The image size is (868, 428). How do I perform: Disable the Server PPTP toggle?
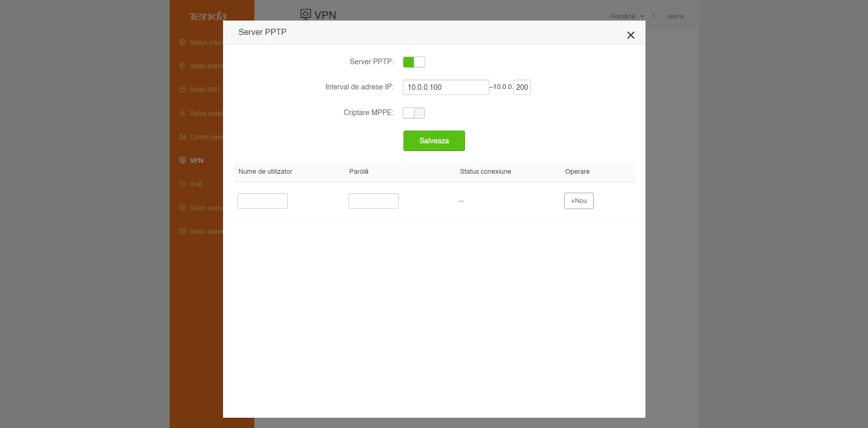[414, 62]
